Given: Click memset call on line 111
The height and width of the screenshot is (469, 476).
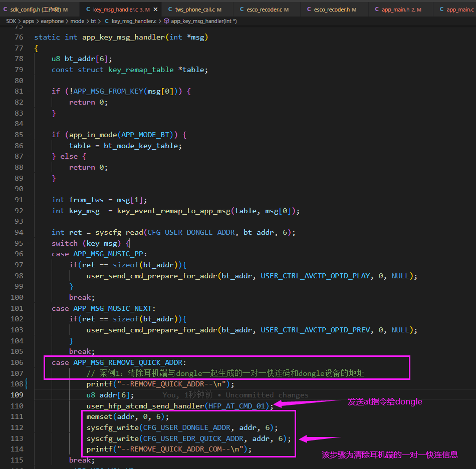Looking at the screenshot, I should coord(100,417).
